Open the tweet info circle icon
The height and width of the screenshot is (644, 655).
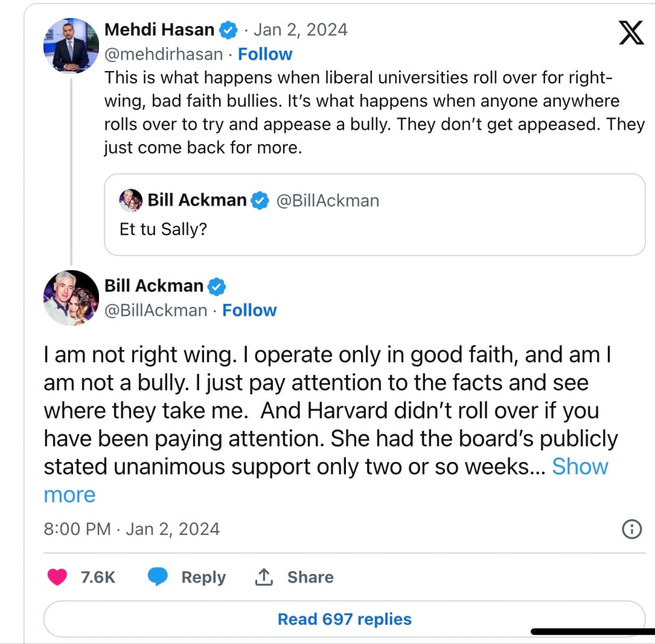coord(632,529)
